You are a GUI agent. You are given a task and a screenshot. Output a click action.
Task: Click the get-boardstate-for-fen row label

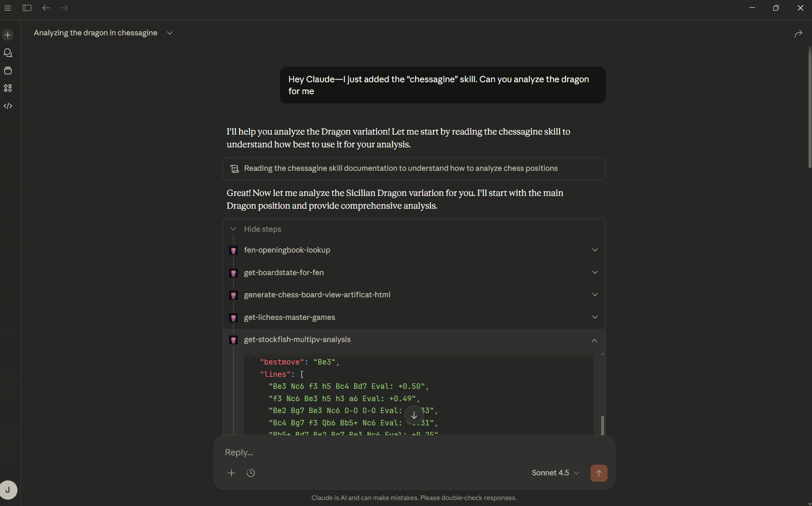click(x=284, y=273)
